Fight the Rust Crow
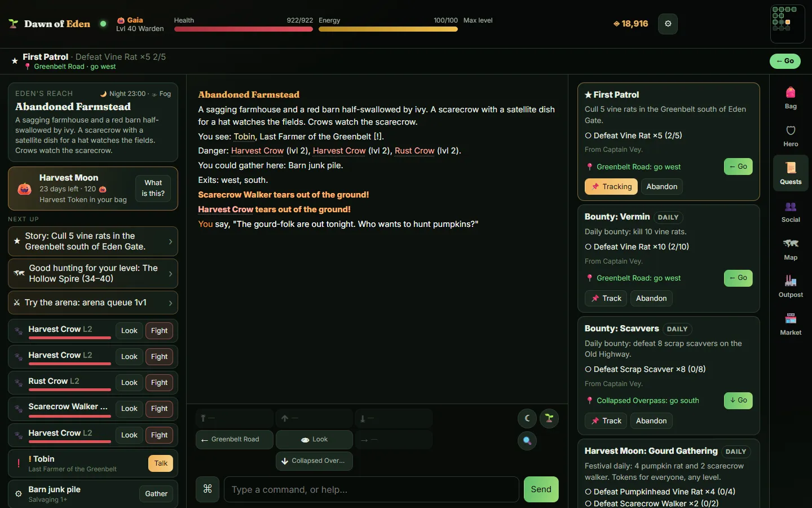The height and width of the screenshot is (508, 812). (x=159, y=383)
